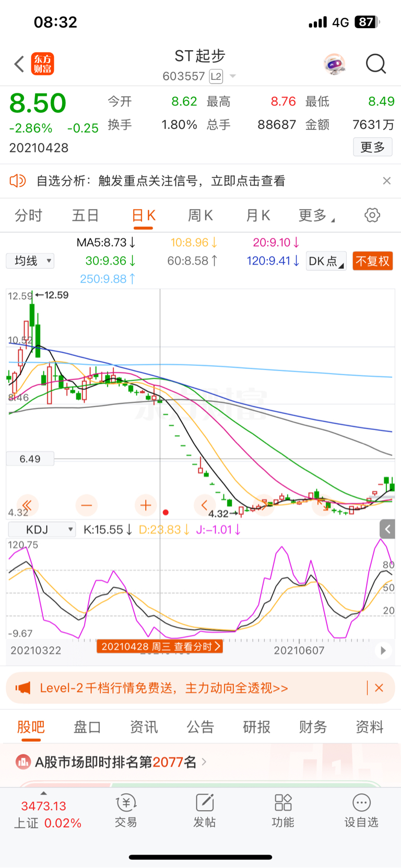The image size is (401, 868).
Task: Open the 均线 indicator dropdown
Action: (x=30, y=260)
